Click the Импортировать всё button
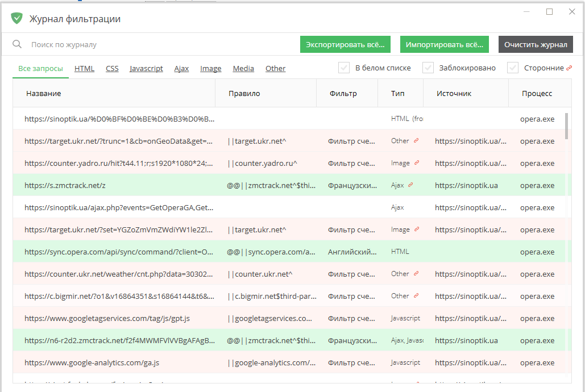This screenshot has height=392, width=585. pyautogui.click(x=444, y=44)
